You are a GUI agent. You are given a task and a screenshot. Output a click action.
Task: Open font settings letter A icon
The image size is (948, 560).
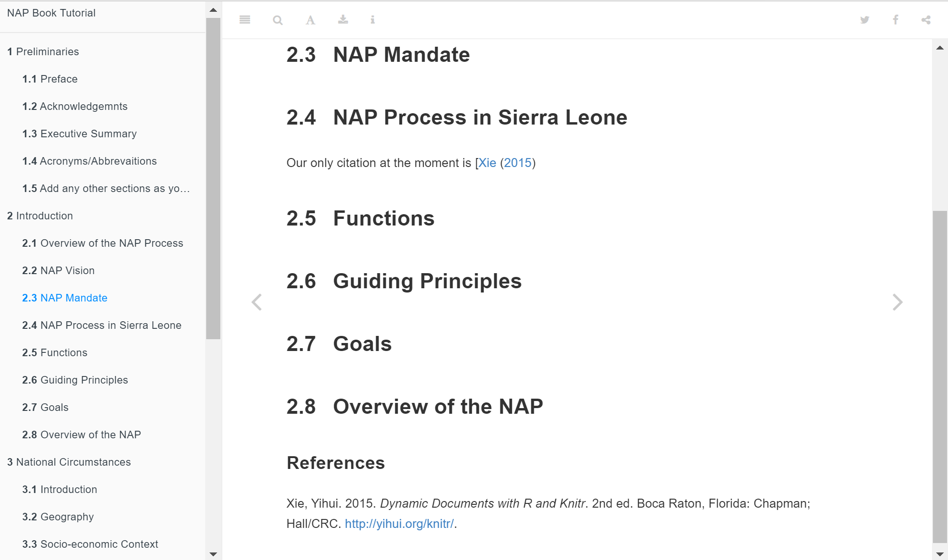310,20
